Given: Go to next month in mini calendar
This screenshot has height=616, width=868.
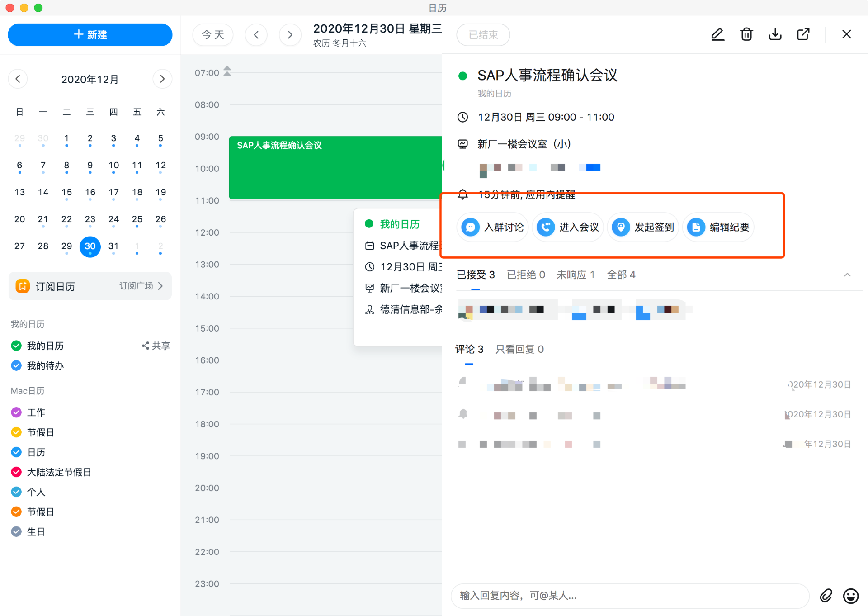Looking at the screenshot, I should [x=162, y=79].
